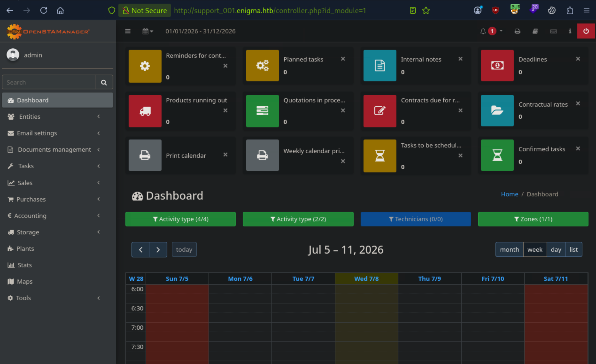
Task: Log out with the red power button
Action: [x=586, y=31]
